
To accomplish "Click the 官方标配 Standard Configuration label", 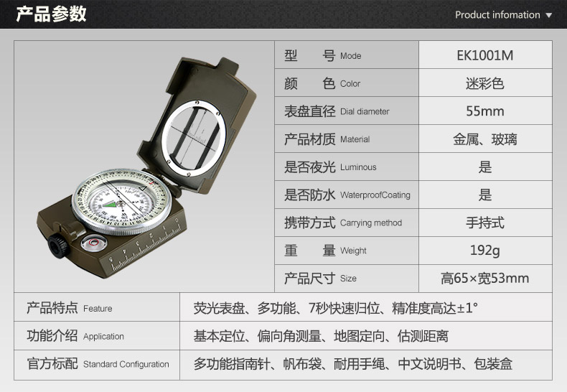I will pyautogui.click(x=98, y=364).
